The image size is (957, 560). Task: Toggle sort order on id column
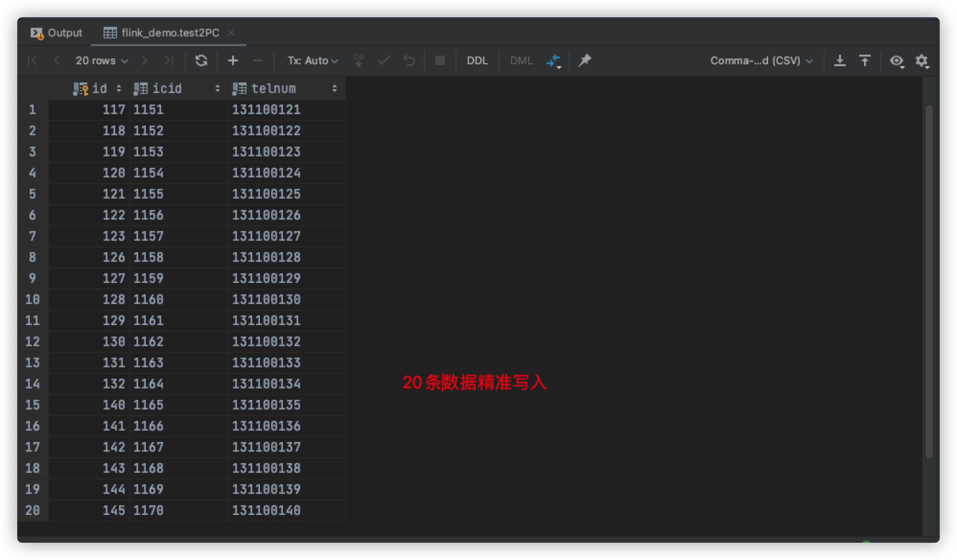119,89
